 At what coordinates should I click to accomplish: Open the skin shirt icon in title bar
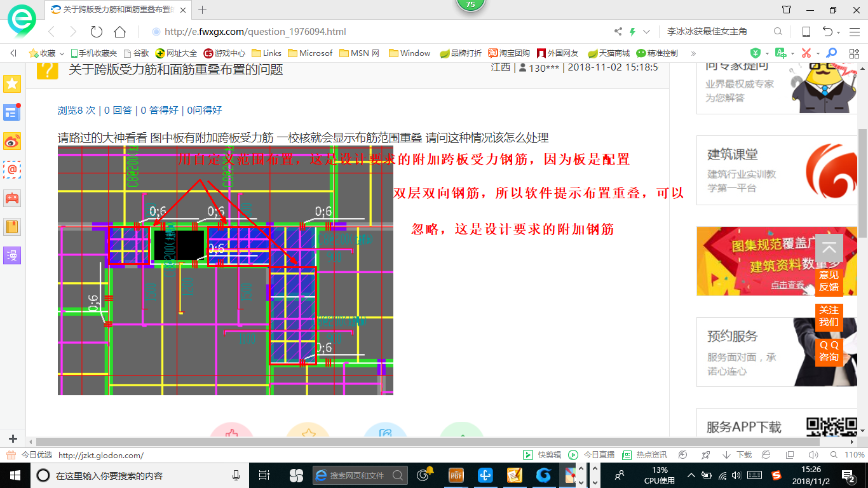click(787, 10)
